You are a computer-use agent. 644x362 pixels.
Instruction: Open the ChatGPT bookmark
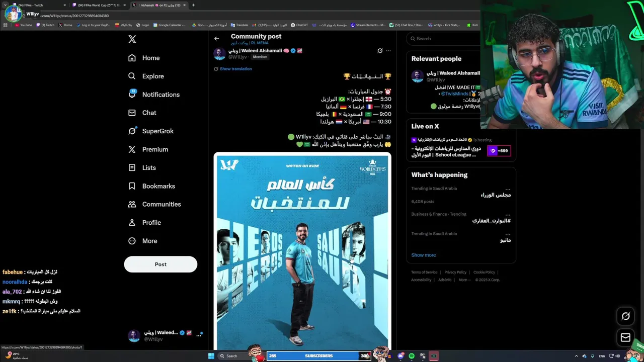[x=300, y=25]
